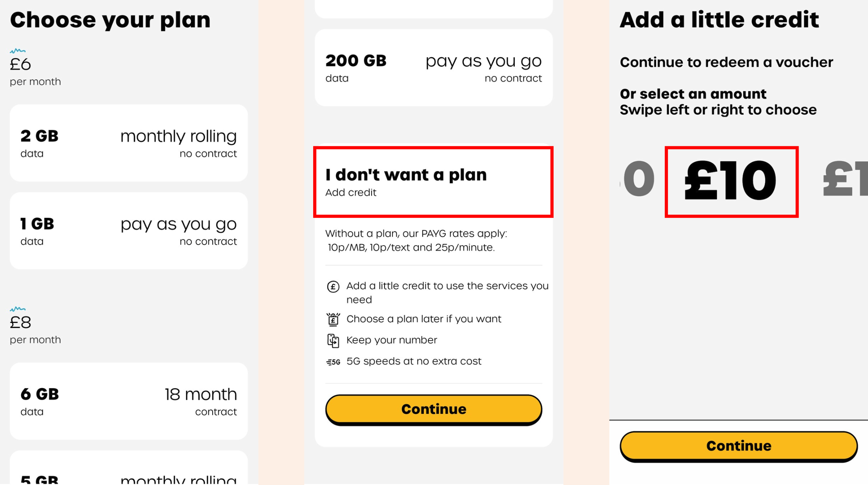868x485 pixels.
Task: Click the pound coin icon beside add credit
Action: (333, 287)
